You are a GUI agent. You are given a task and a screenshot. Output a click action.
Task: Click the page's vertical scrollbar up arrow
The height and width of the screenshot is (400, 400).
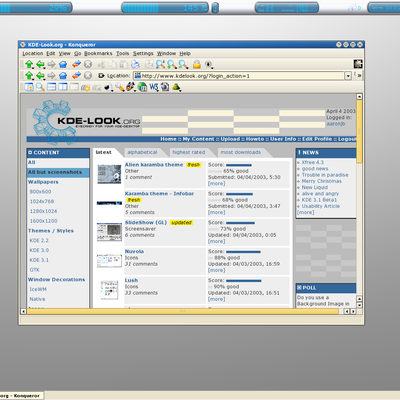pos(359,97)
